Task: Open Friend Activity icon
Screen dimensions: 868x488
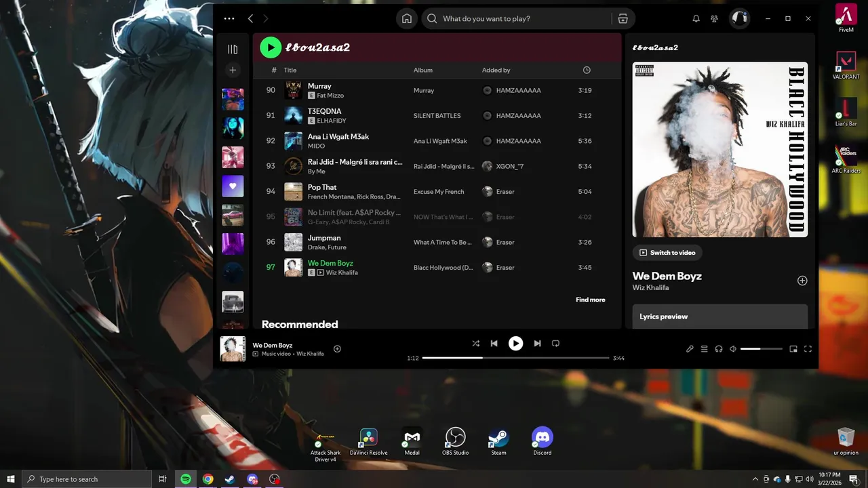Action: 714,19
